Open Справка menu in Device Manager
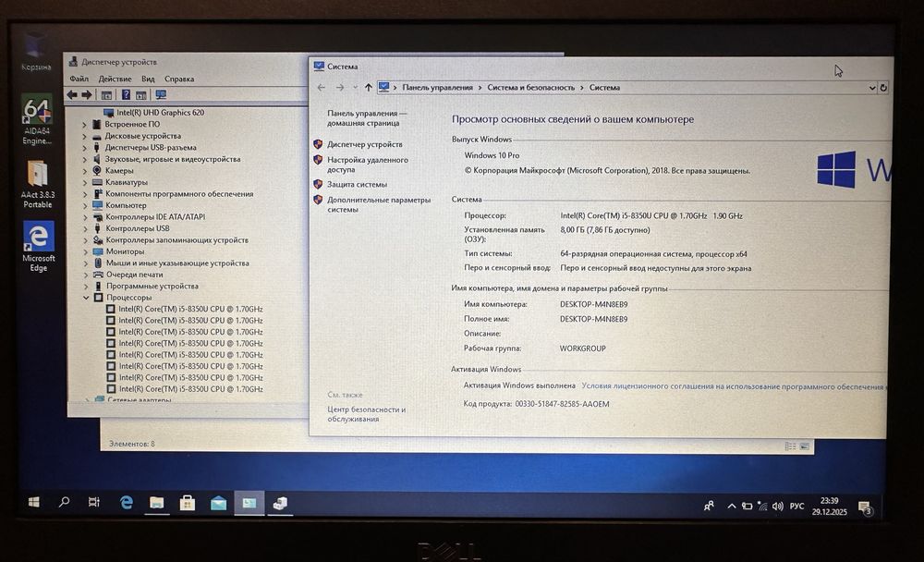 pos(179,79)
